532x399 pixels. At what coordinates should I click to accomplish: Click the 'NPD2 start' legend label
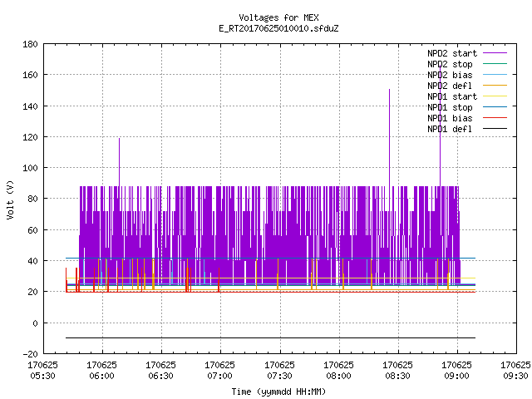pos(452,53)
